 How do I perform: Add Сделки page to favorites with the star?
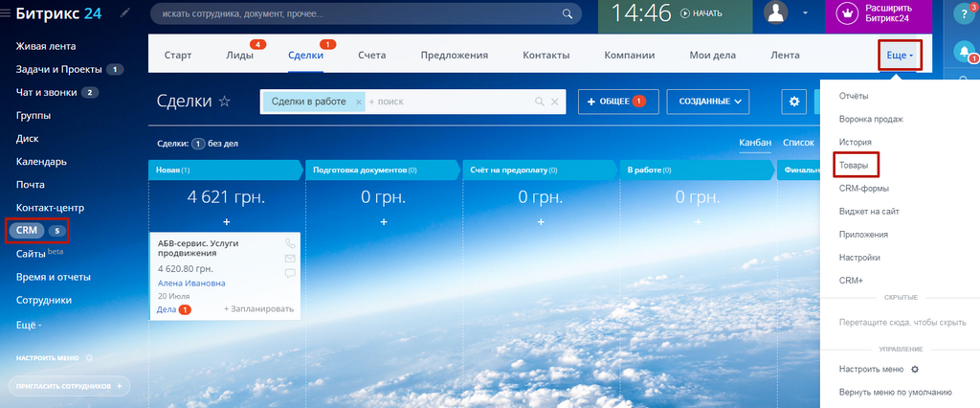pos(224,102)
